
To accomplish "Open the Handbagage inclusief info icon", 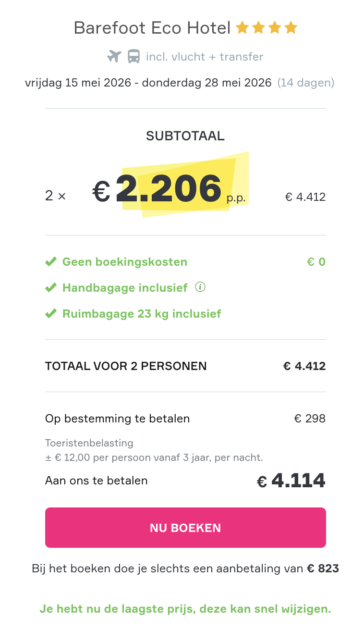I will 200,287.
